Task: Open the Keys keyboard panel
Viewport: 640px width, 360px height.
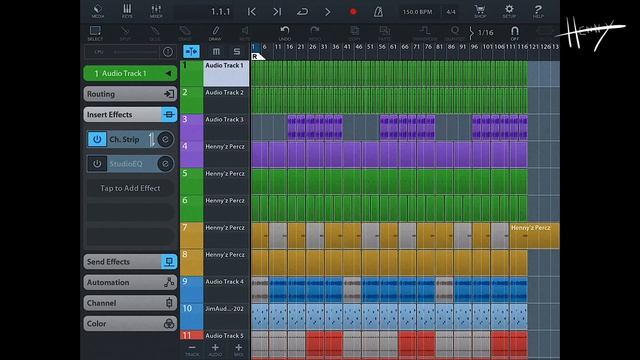Action: click(x=127, y=11)
